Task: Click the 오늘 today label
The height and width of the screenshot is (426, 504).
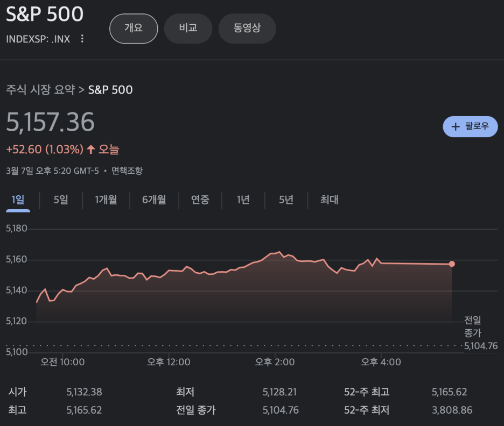Action: point(109,150)
